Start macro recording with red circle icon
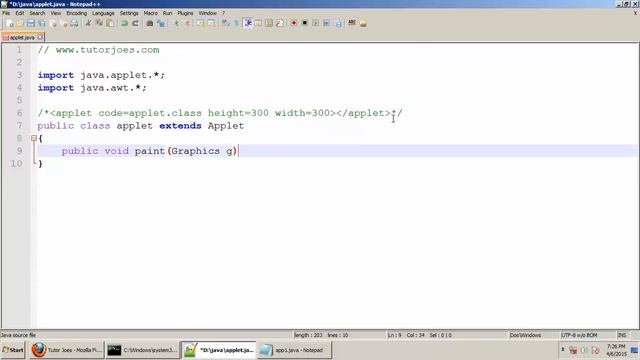This screenshot has width=640, height=360. click(x=294, y=23)
